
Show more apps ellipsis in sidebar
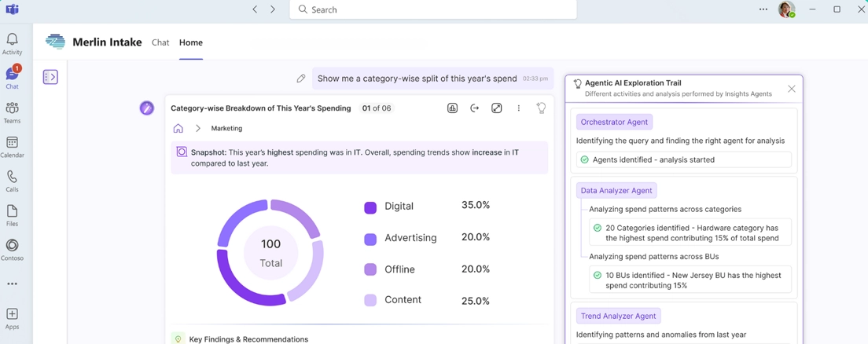coord(12,284)
